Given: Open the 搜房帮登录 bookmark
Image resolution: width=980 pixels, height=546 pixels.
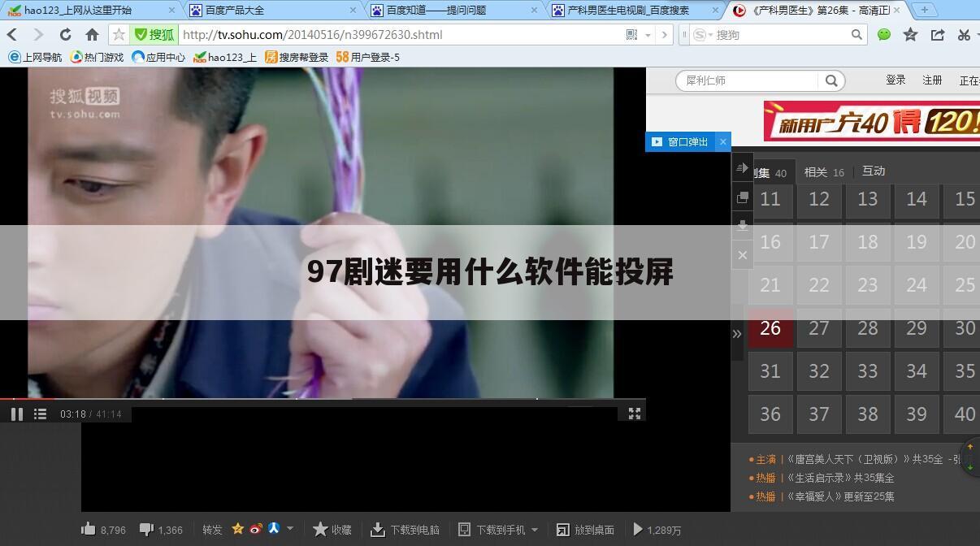Looking at the screenshot, I should pos(297,57).
